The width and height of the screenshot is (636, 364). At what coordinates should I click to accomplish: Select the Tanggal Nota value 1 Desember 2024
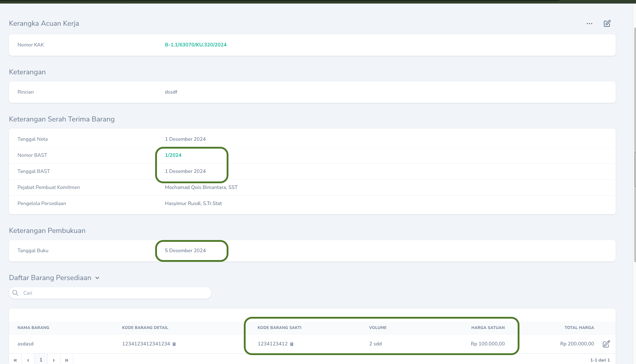pyautogui.click(x=185, y=139)
